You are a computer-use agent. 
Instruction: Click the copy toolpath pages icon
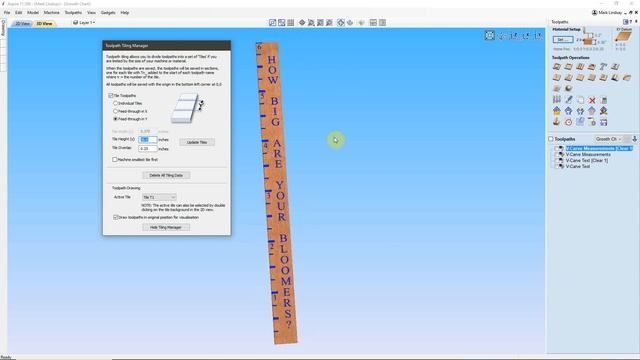[x=580, y=100]
